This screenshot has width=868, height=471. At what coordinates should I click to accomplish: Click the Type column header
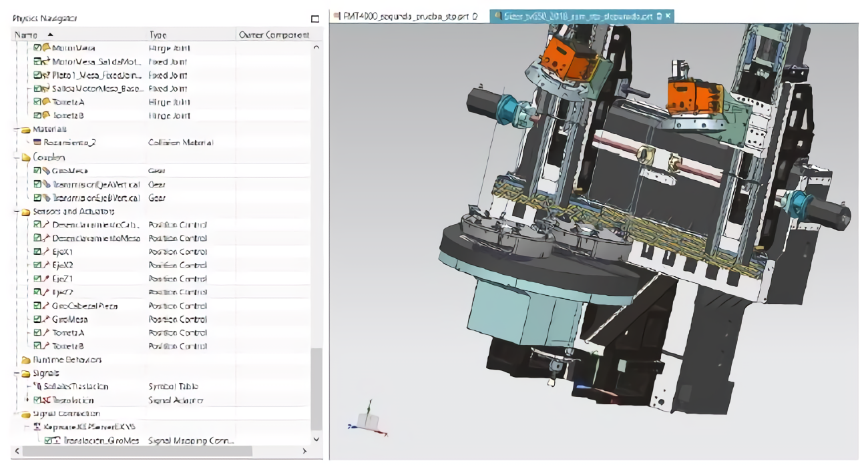click(158, 35)
